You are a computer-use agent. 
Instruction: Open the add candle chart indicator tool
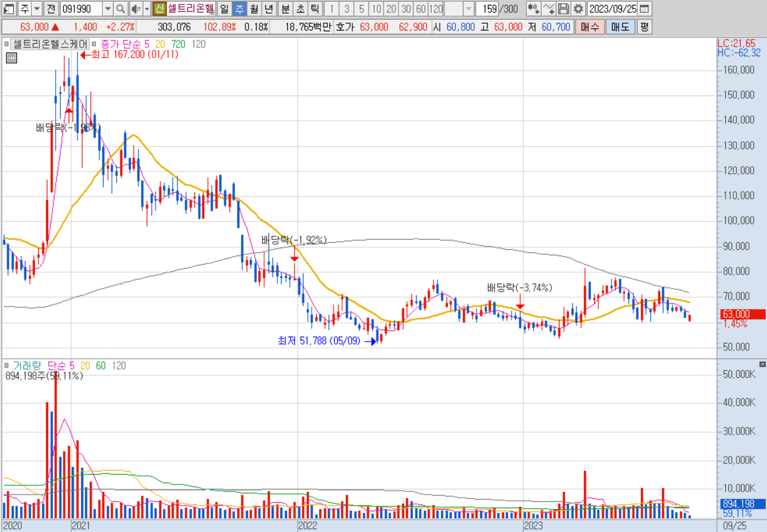coord(534,9)
